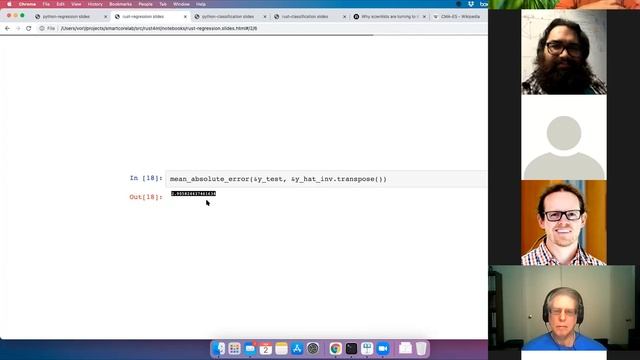Open the Tab menu
This screenshot has width=640, height=360.
[x=163, y=4]
